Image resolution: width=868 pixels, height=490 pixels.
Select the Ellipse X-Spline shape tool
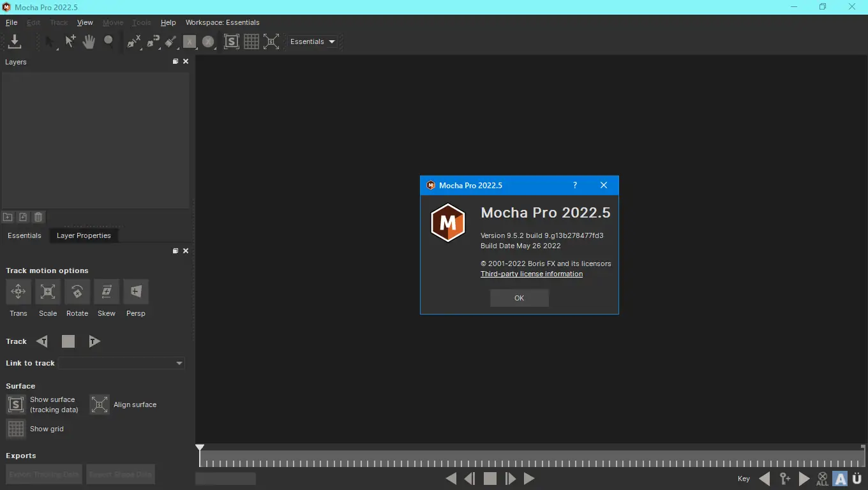(208, 41)
